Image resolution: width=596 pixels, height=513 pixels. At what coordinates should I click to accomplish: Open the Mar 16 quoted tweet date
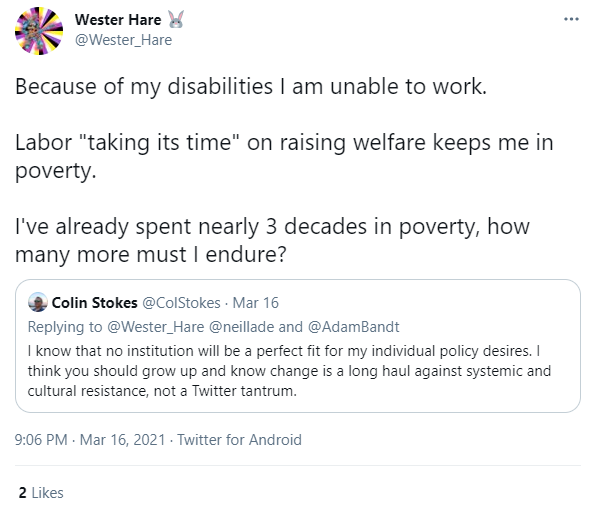pyautogui.click(x=255, y=303)
